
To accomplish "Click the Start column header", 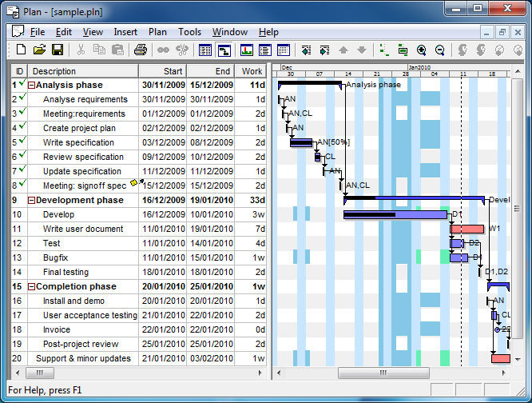I will pyautogui.click(x=162, y=71).
